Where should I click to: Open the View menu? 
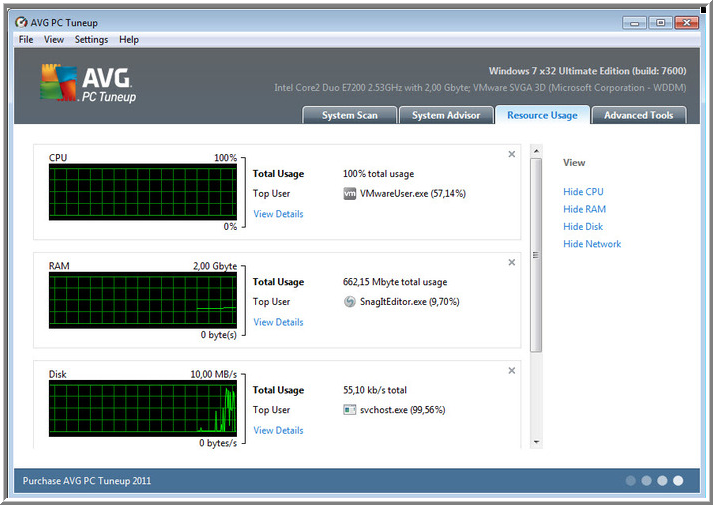coord(54,40)
